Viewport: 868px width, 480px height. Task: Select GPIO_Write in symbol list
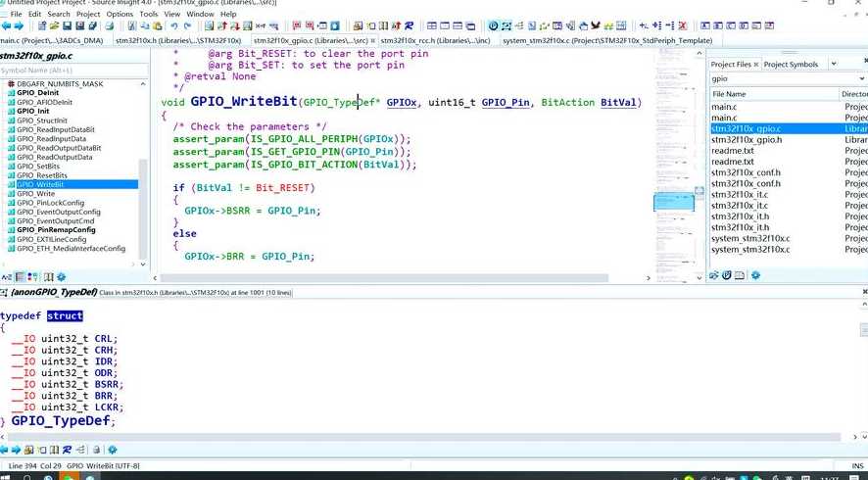(x=35, y=194)
